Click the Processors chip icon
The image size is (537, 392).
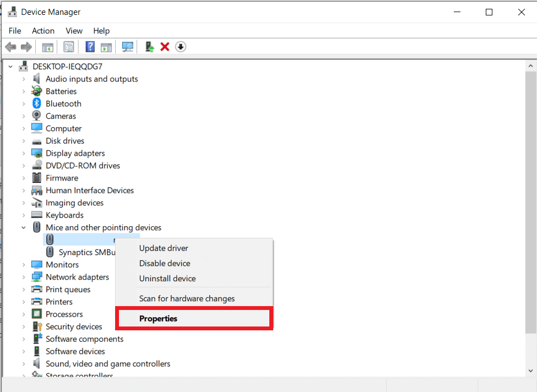click(37, 314)
